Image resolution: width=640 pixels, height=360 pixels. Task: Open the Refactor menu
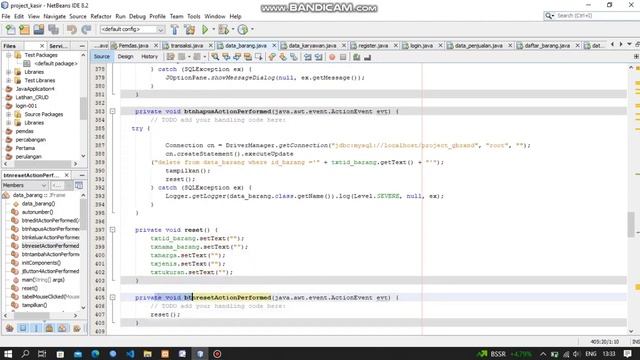pos(101,16)
